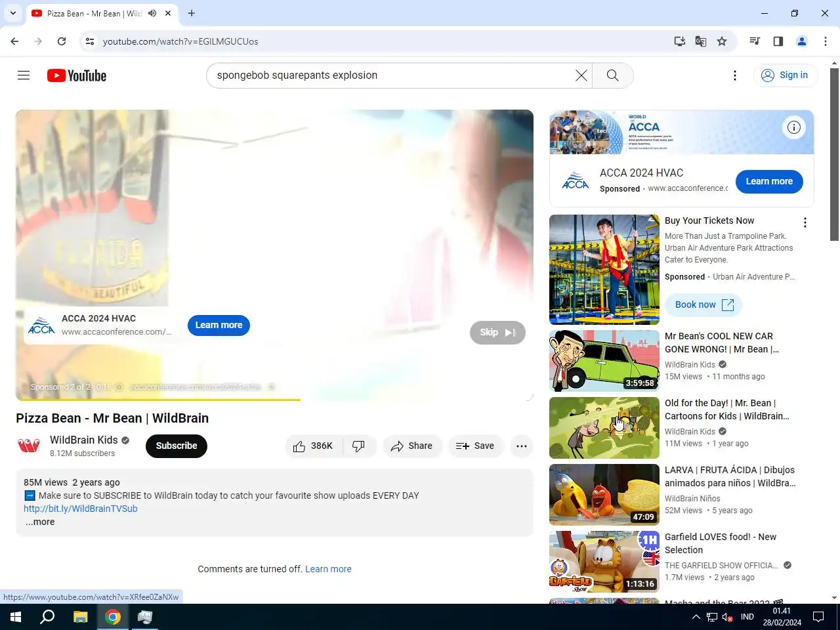This screenshot has height=630, width=840.
Task: Click the page vertical scrollbar
Action: pos(834,154)
